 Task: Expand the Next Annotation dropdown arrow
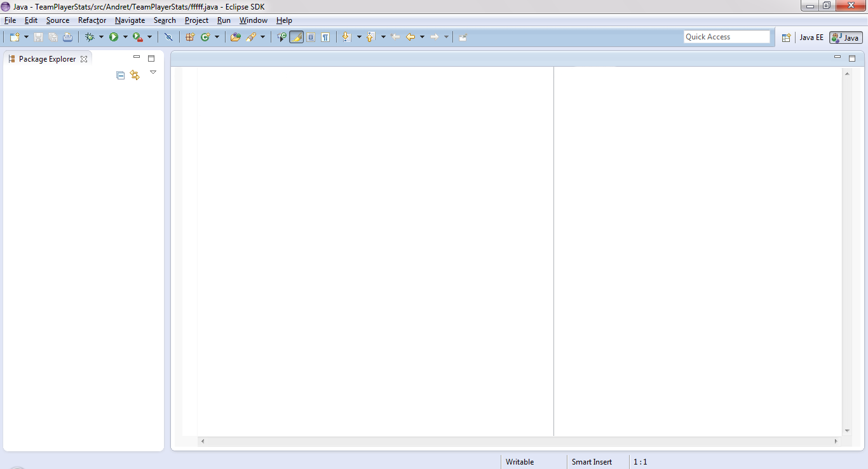tap(359, 37)
